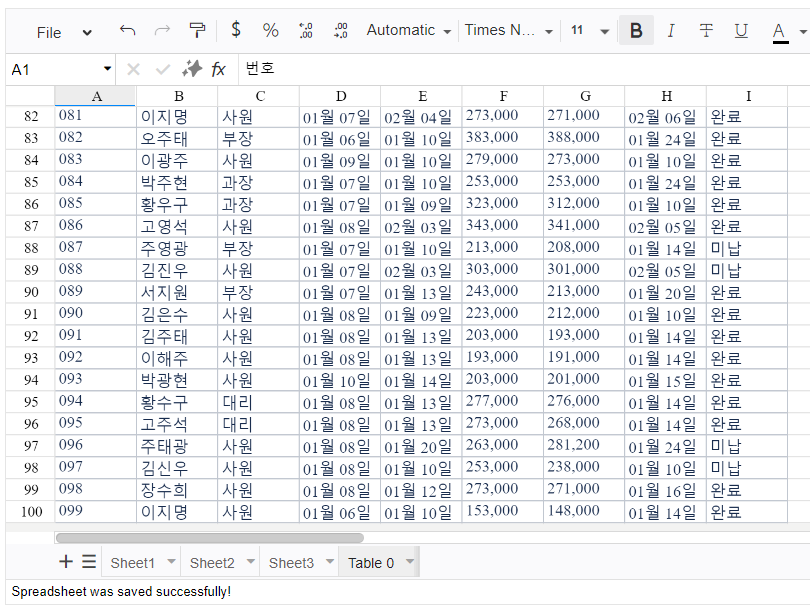
Task: Select column D header
Action: click(x=340, y=96)
